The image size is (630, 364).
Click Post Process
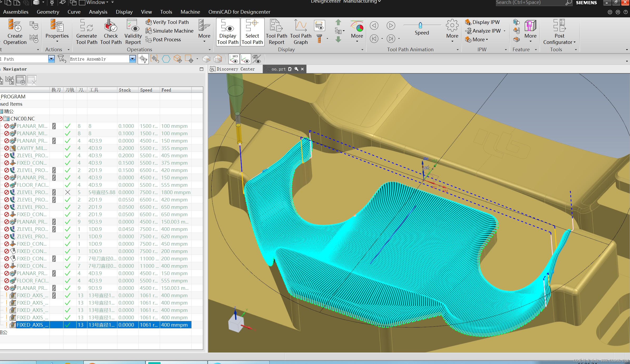(163, 39)
